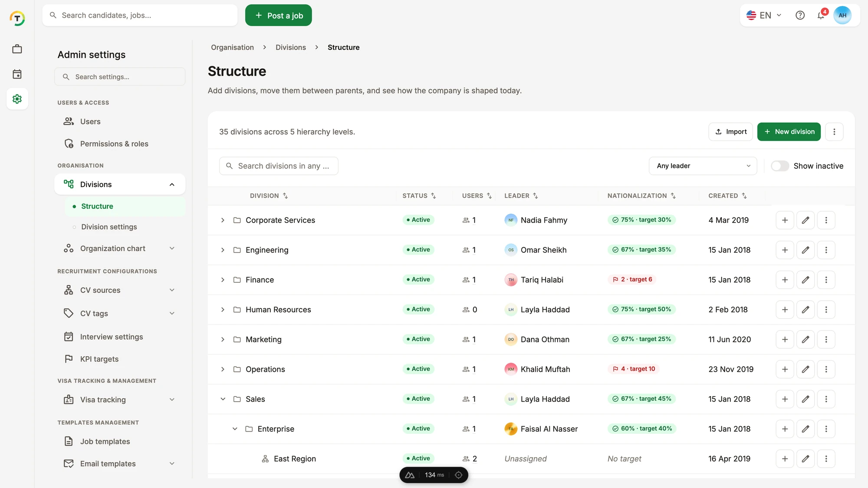Click the New division button

click(789, 131)
